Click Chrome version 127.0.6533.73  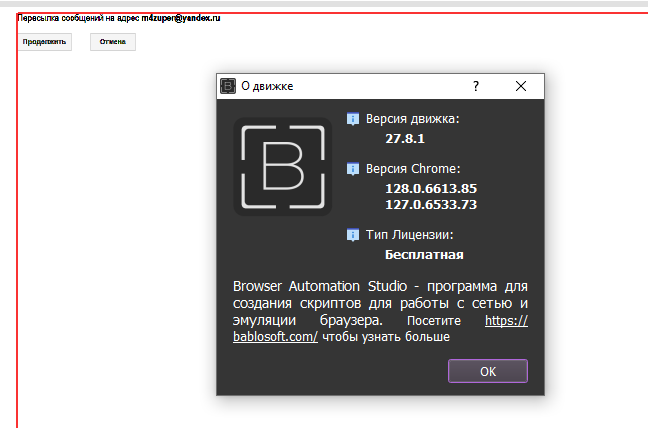pyautogui.click(x=431, y=204)
